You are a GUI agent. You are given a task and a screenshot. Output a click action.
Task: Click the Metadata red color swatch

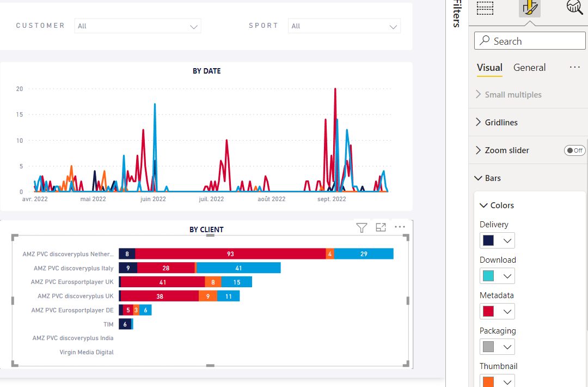pos(488,311)
